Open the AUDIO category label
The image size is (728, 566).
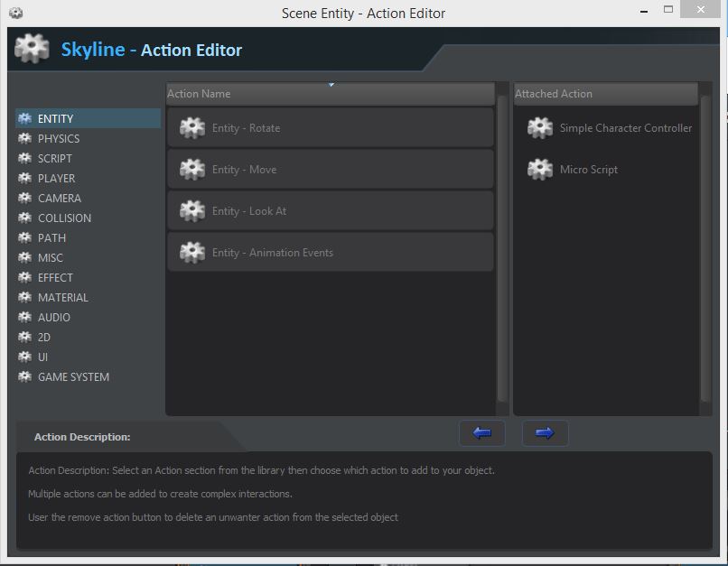(x=54, y=318)
